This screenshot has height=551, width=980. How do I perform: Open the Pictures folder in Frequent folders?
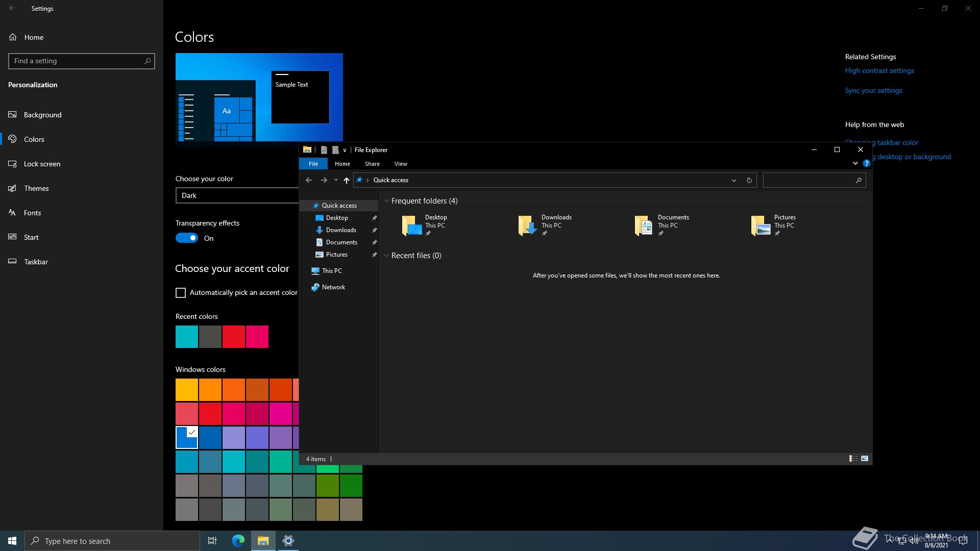click(x=773, y=226)
